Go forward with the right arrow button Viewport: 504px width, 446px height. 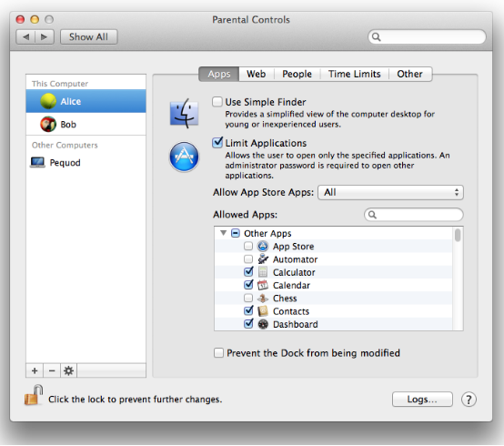pos(44,37)
